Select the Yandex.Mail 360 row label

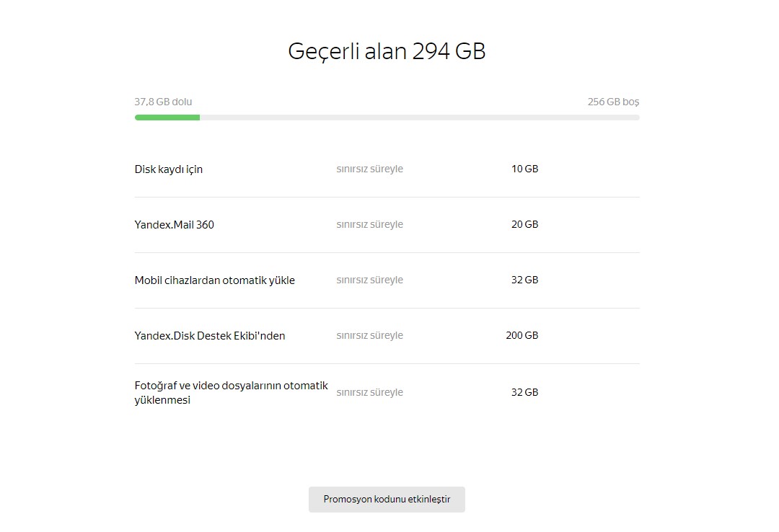(x=174, y=224)
